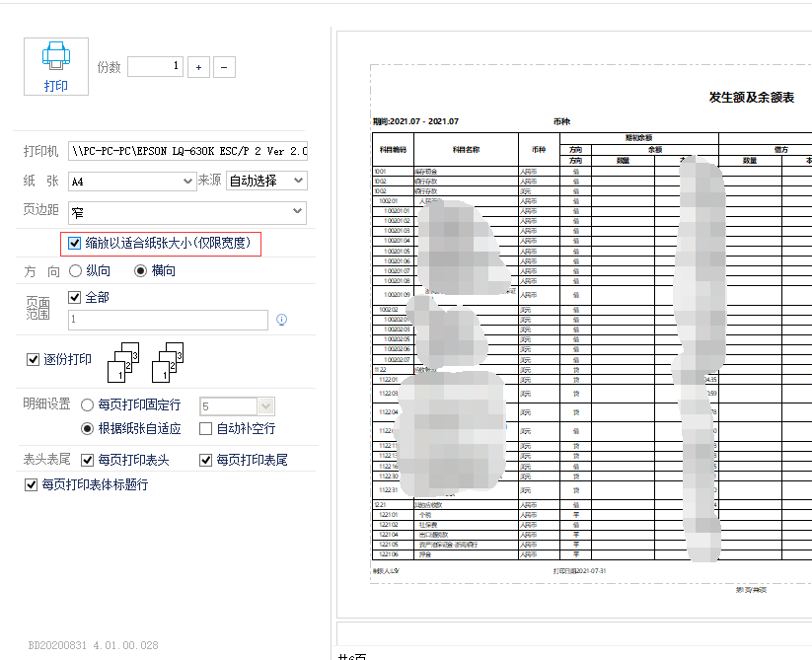Click the 借方 header in the preview table

click(781, 150)
